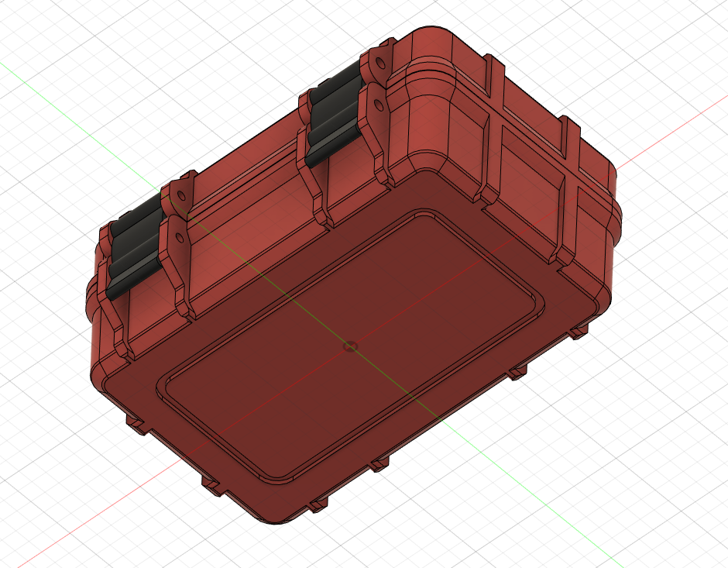Click the origin point at the model center

click(x=351, y=346)
